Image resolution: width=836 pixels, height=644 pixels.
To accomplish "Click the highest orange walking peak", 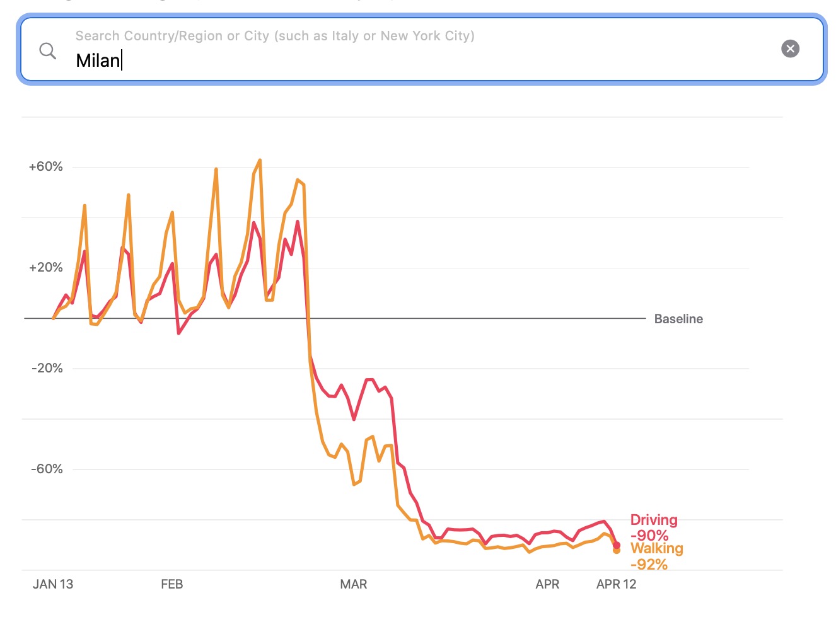I will 260,161.
